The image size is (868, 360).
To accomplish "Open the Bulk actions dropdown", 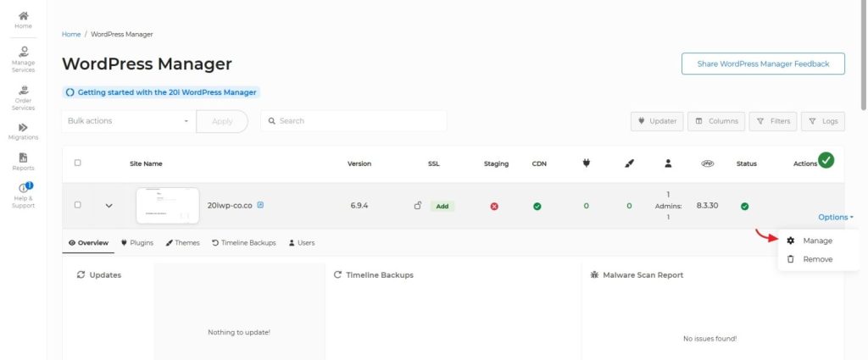I will 129,120.
